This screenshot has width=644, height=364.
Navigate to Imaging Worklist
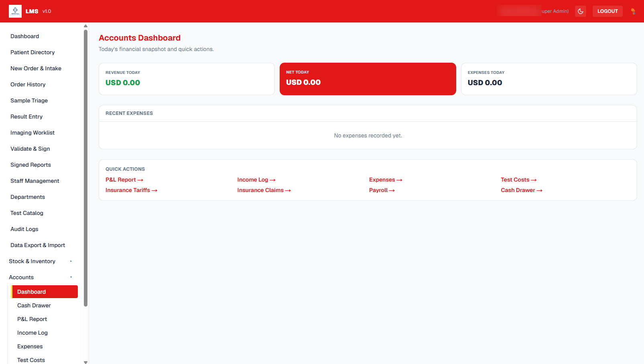pos(33,133)
